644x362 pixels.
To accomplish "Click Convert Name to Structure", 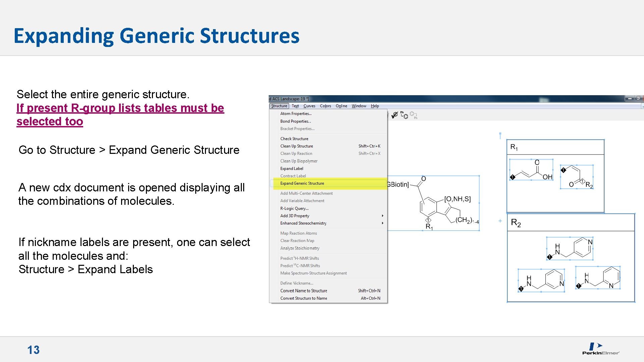I will pos(304,291).
